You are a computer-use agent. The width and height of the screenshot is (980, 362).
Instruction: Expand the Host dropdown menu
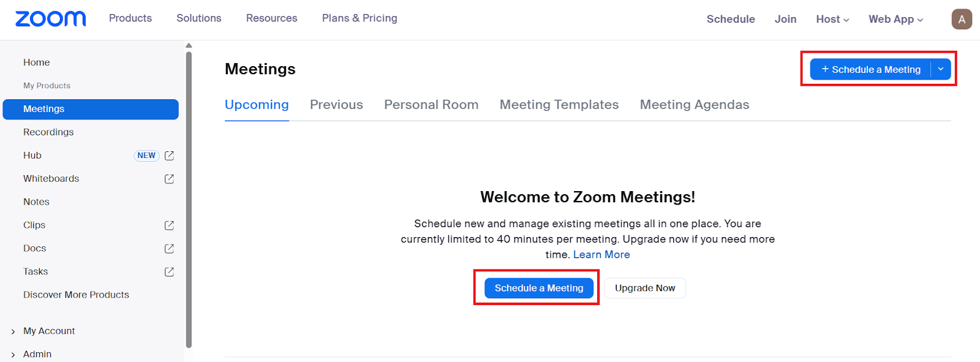832,19
